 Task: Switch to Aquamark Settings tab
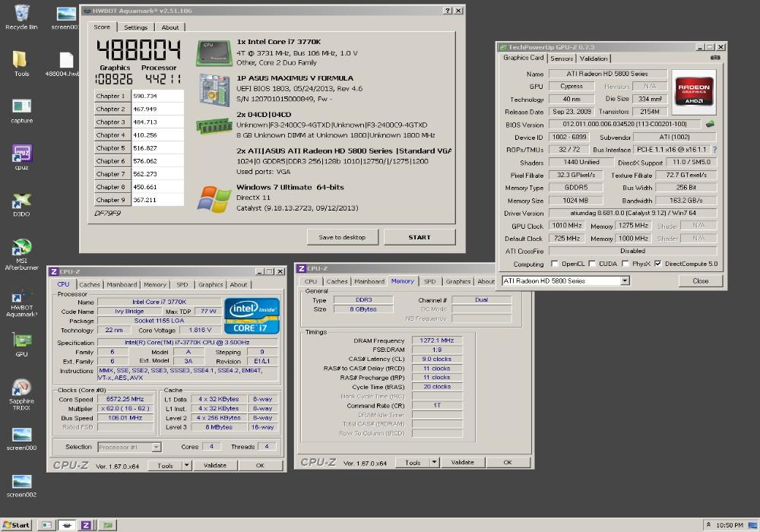coord(135,27)
